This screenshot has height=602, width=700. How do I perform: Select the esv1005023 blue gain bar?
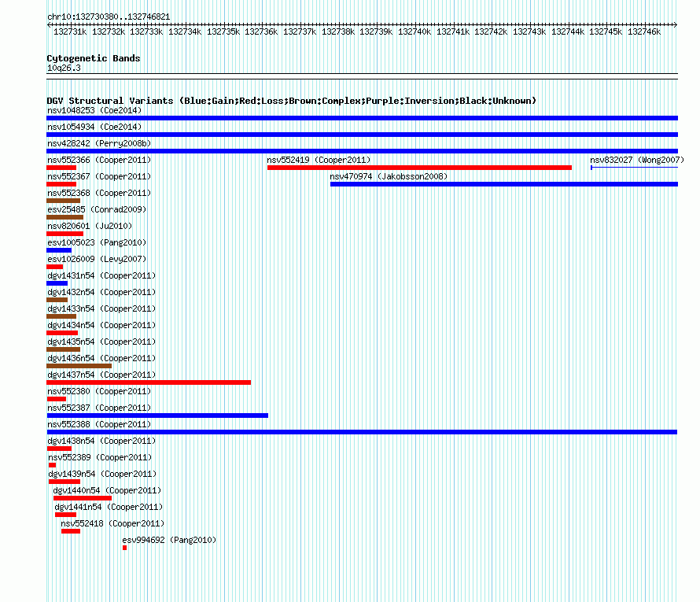coord(59,250)
